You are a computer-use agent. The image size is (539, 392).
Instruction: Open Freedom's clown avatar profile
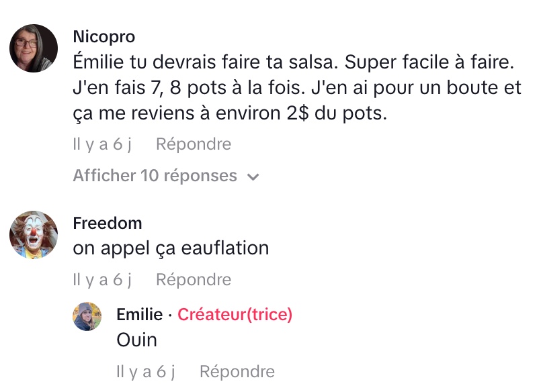pyautogui.click(x=34, y=234)
